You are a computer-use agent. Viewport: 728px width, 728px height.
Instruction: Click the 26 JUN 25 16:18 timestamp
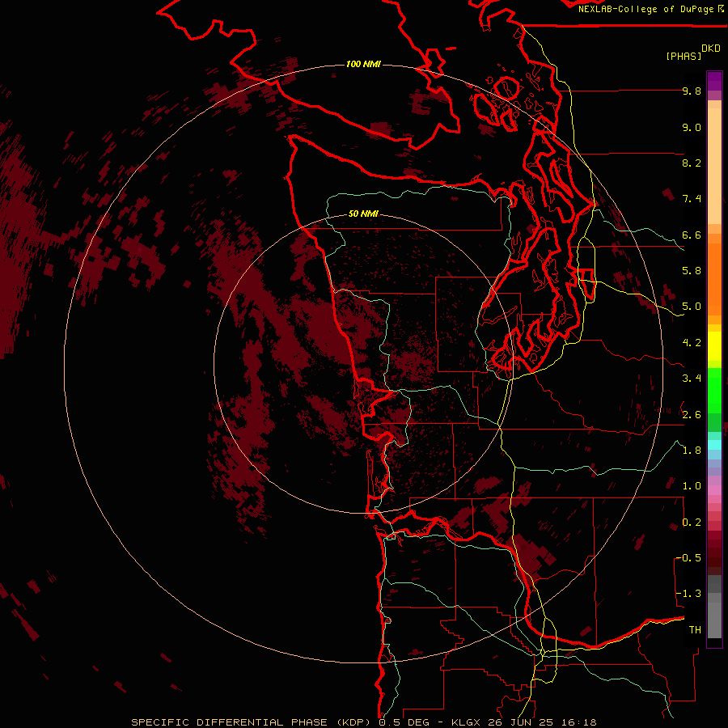(542, 722)
